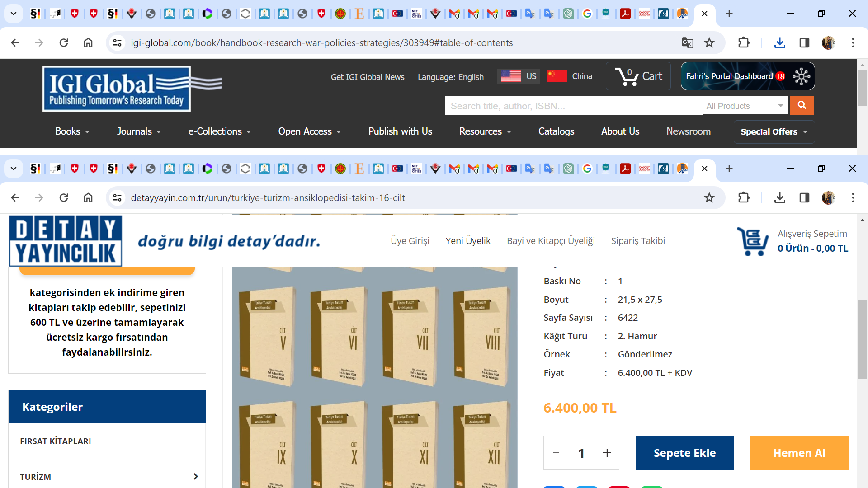Bookmark the IGI Global page with the star
The image size is (868, 488).
[x=709, y=42]
